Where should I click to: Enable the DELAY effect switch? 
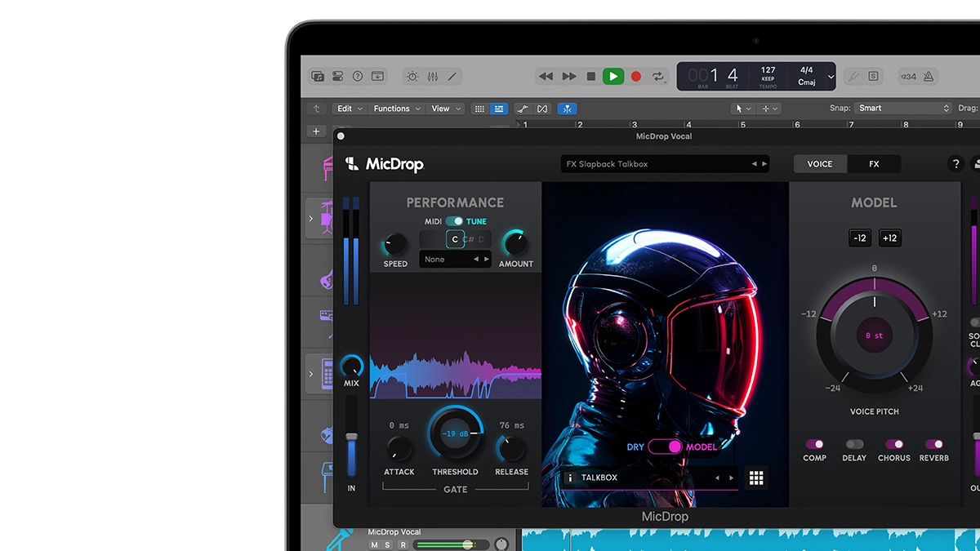pos(854,444)
